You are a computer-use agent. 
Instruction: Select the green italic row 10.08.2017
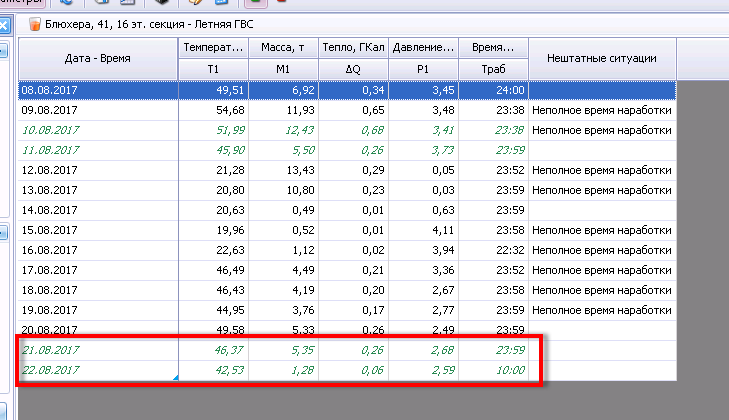tap(347, 130)
